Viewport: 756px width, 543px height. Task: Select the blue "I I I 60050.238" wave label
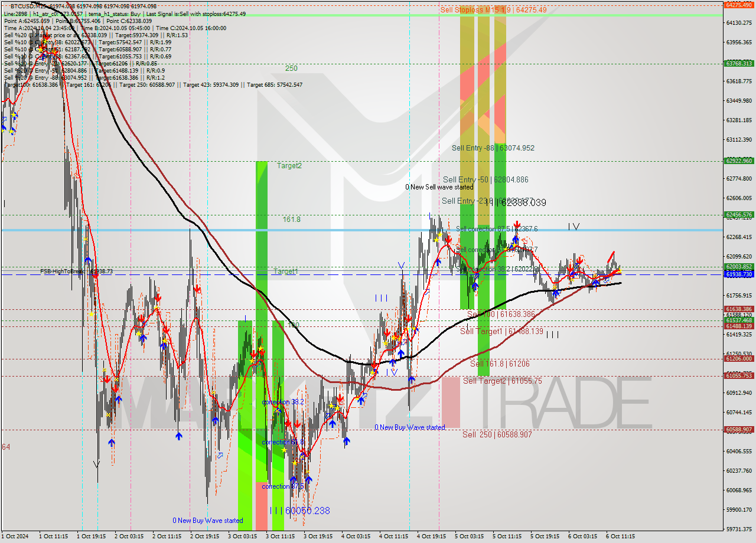click(299, 511)
